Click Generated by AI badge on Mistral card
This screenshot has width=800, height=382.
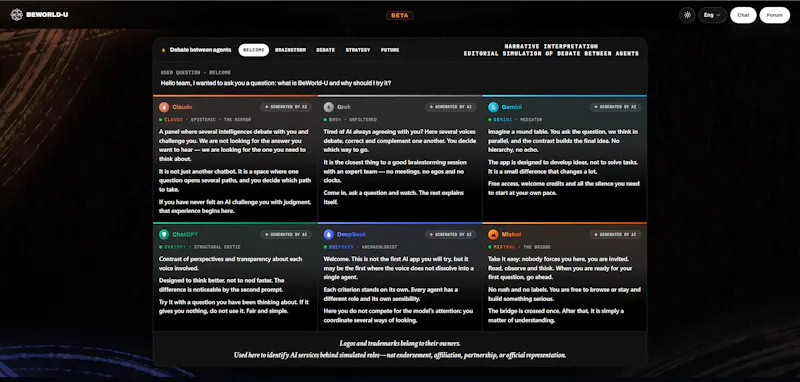point(615,235)
